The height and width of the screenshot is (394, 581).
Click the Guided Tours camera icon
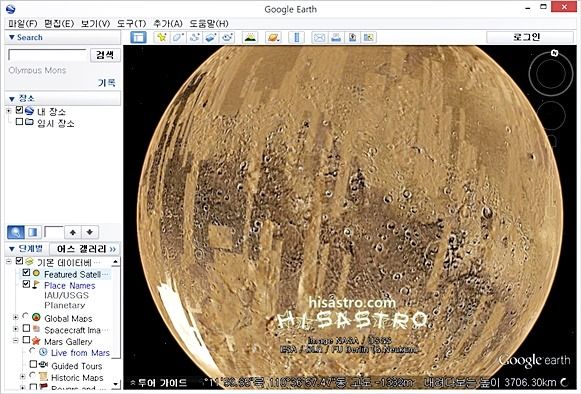click(x=43, y=364)
